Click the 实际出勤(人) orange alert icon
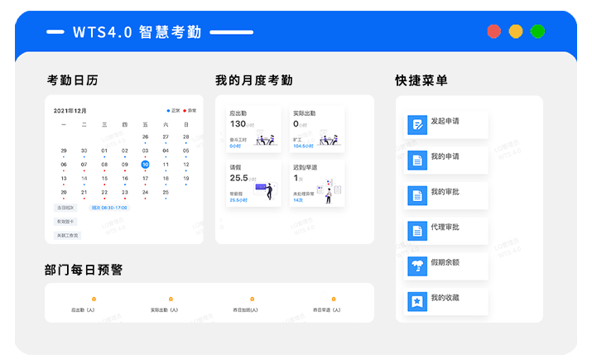The height and width of the screenshot is (364, 592). 171,299
